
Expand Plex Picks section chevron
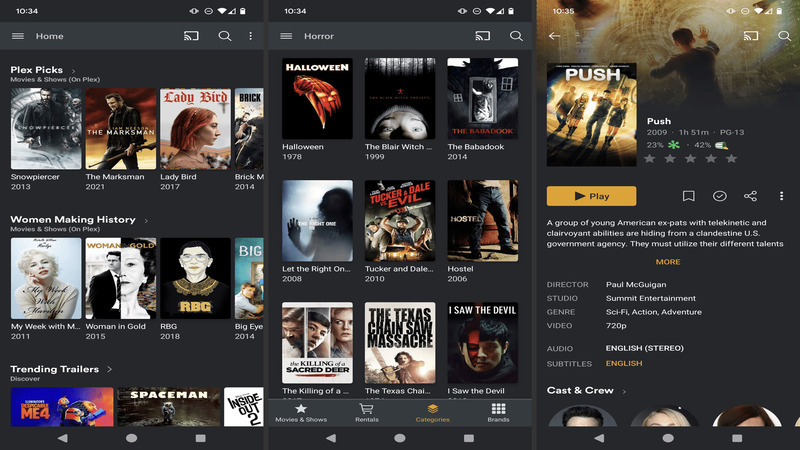73,70
